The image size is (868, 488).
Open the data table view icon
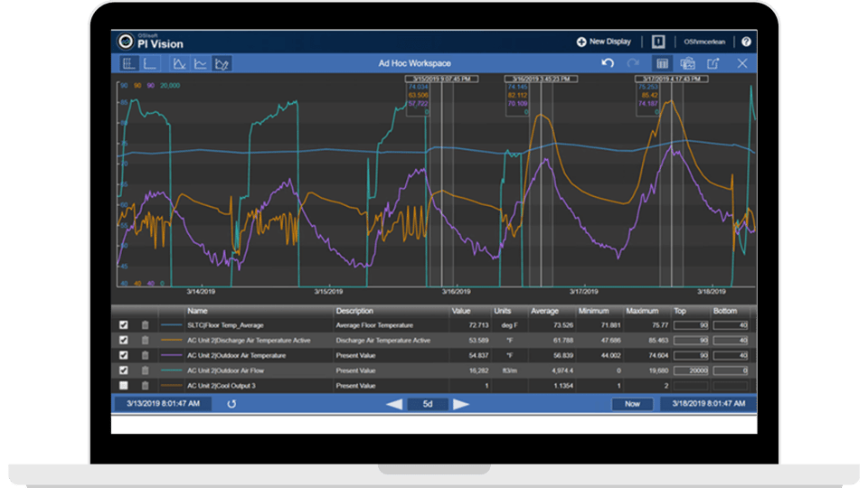[662, 63]
